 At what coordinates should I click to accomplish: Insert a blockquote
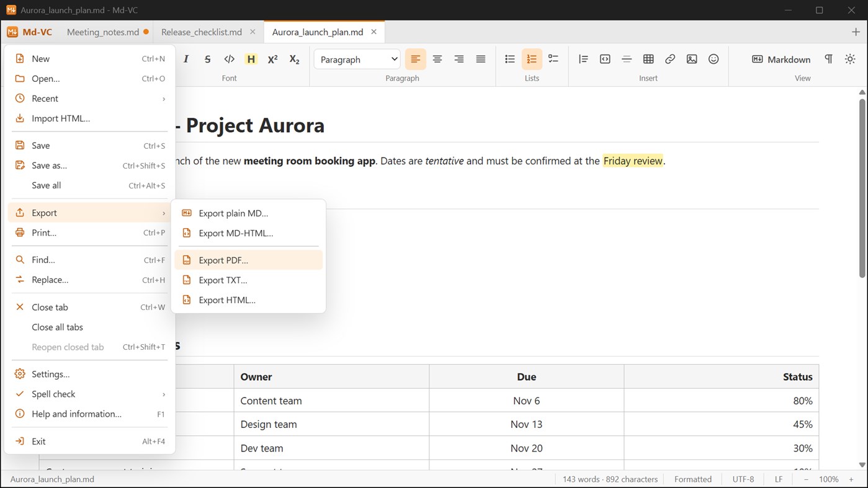(583, 60)
